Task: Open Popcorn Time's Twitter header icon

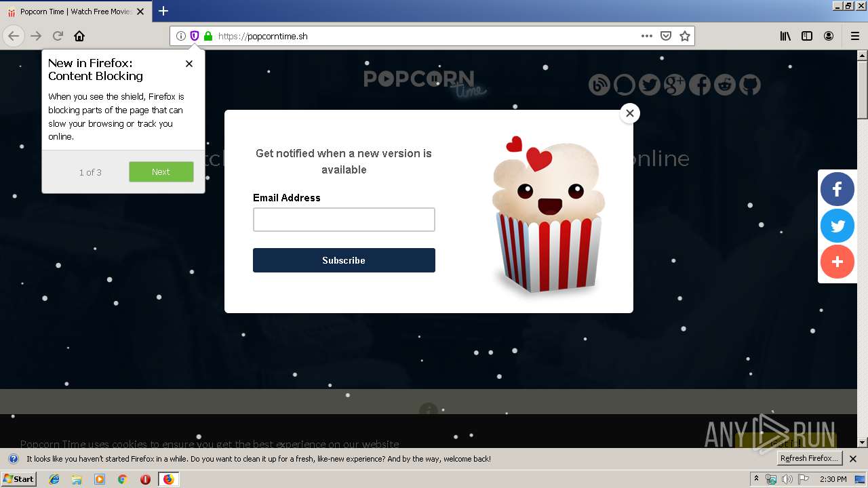Action: [x=650, y=85]
